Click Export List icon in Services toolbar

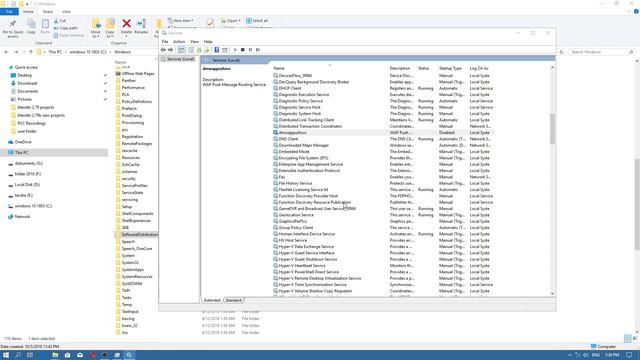207,50
